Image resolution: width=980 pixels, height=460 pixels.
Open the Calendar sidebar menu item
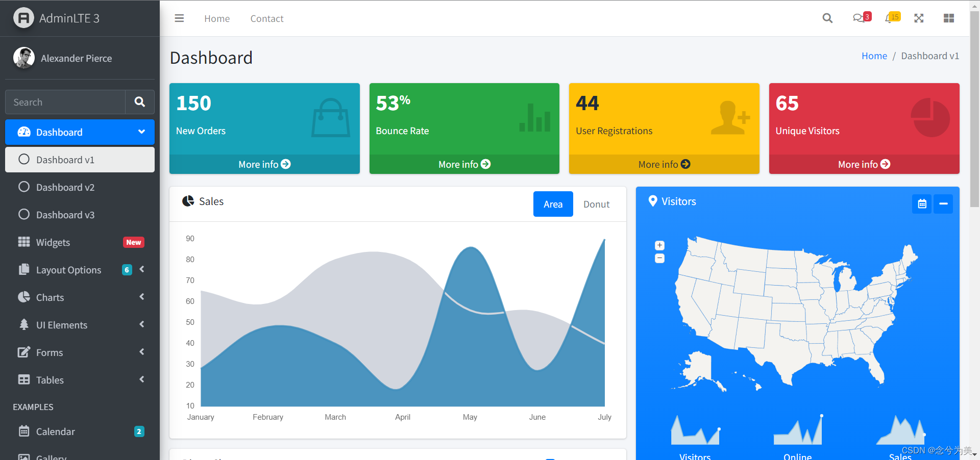(x=80, y=431)
